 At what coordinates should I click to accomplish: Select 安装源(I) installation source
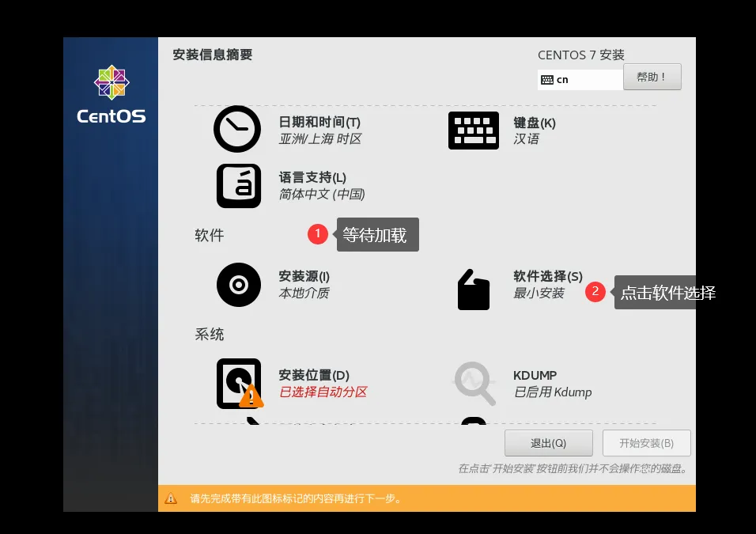click(x=304, y=276)
